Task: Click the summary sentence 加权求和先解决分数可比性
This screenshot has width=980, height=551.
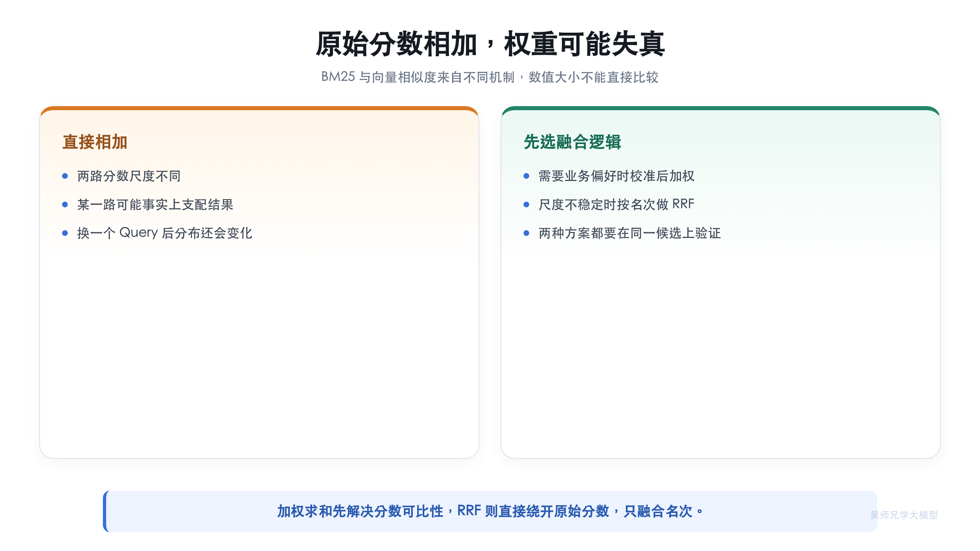Action: 490,511
